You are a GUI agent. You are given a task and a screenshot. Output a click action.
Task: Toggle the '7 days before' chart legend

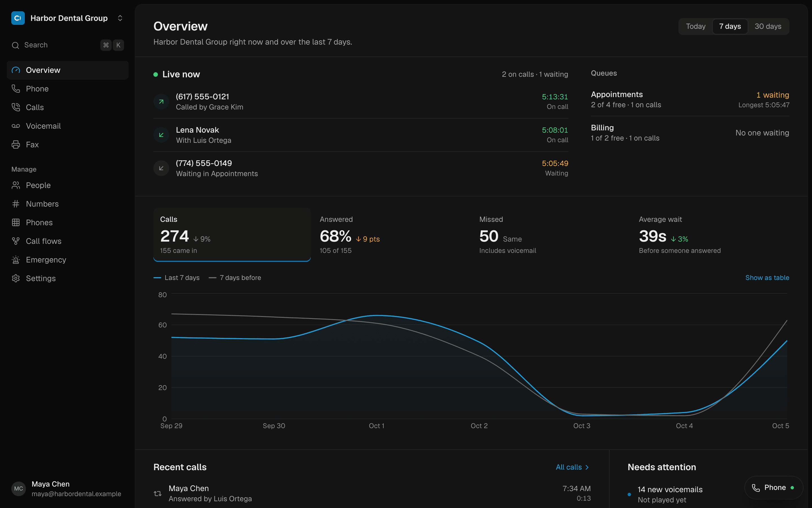click(x=235, y=277)
